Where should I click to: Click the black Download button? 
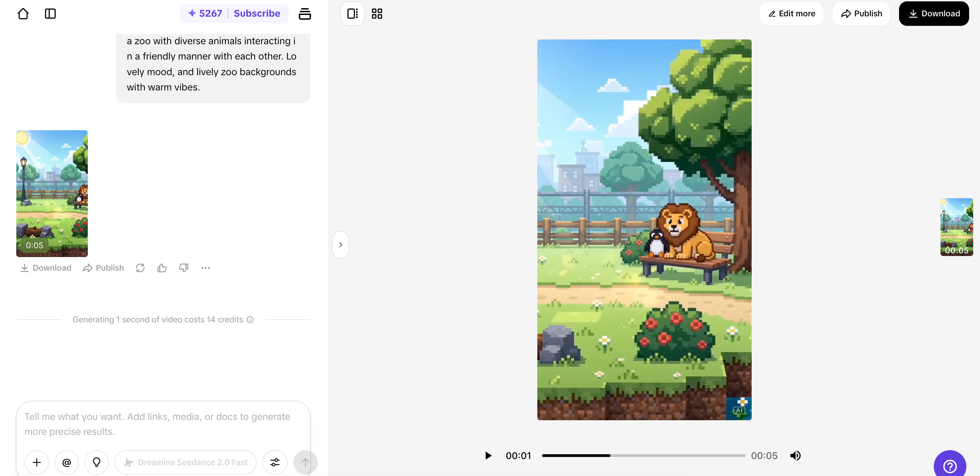(934, 14)
